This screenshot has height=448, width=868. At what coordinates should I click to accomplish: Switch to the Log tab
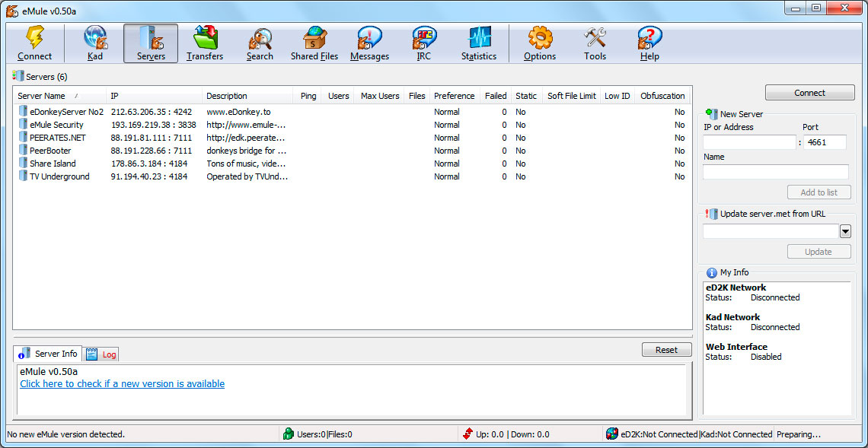point(102,354)
